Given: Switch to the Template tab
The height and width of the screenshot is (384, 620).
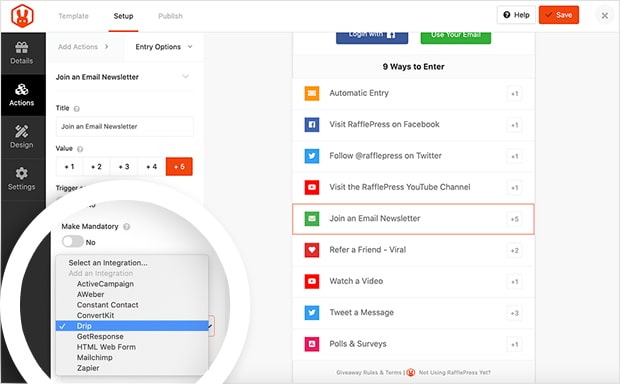Looking at the screenshot, I should [74, 16].
